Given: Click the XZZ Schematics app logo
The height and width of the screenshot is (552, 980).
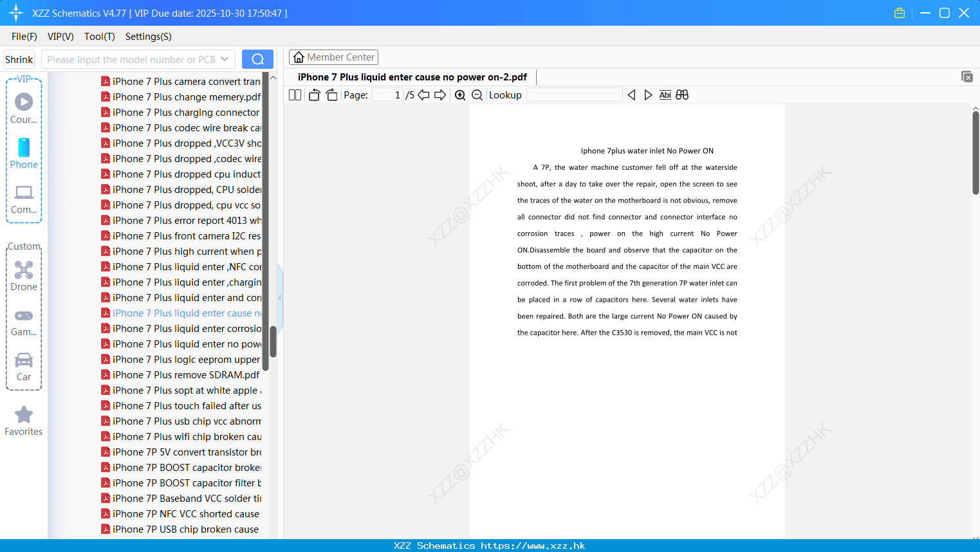Looking at the screenshot, I should point(16,13).
